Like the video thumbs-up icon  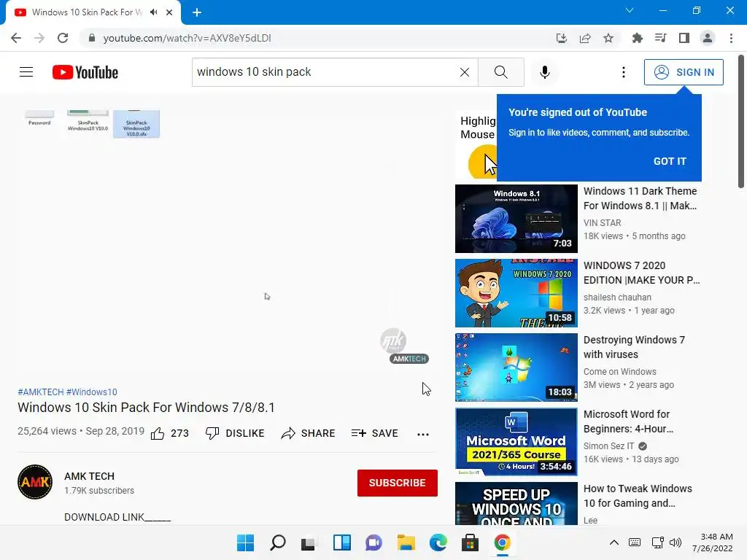[158, 433]
